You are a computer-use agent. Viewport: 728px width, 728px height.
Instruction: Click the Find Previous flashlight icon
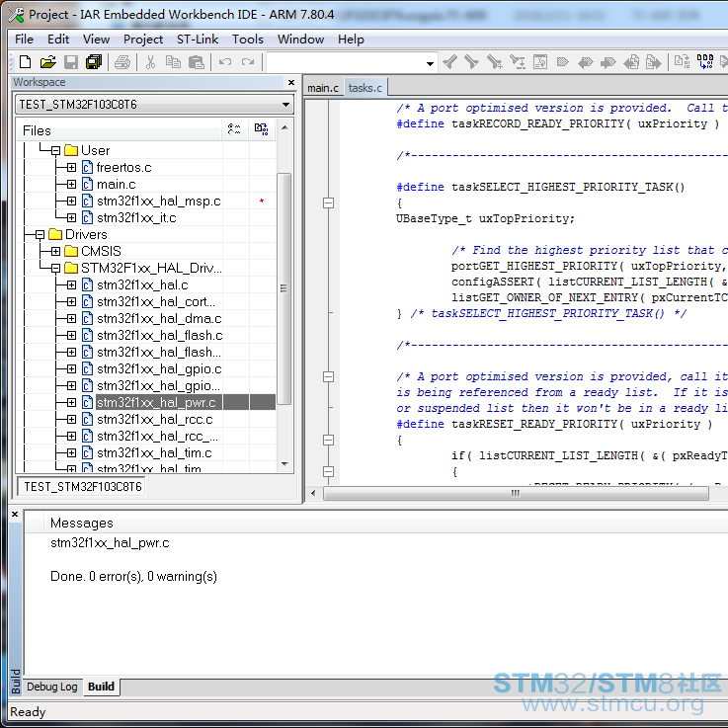(x=449, y=62)
